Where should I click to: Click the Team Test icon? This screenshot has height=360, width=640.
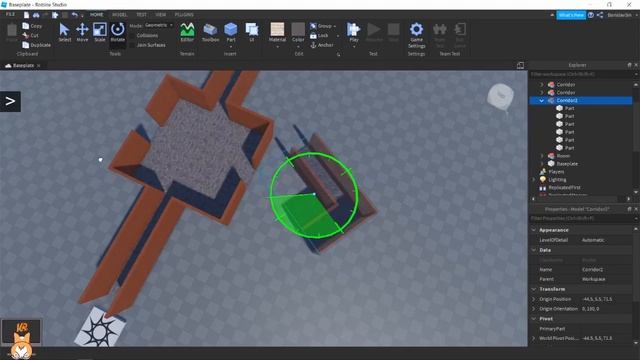440,29
